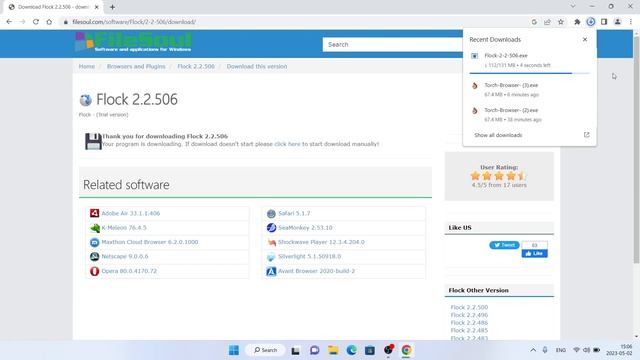Viewport: 640px width, 360px height.
Task: Open Adobe Air 33.1.1.406
Action: [x=131, y=213]
